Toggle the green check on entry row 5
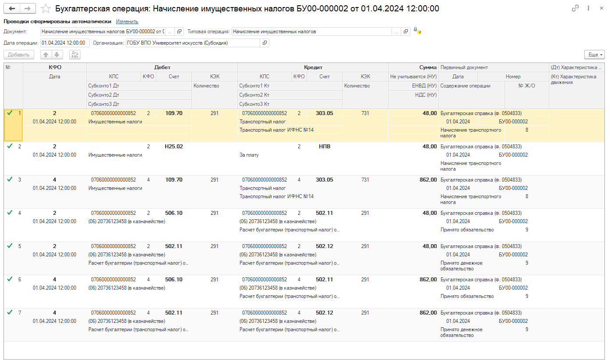611x364 pixels. pyautogui.click(x=10, y=246)
